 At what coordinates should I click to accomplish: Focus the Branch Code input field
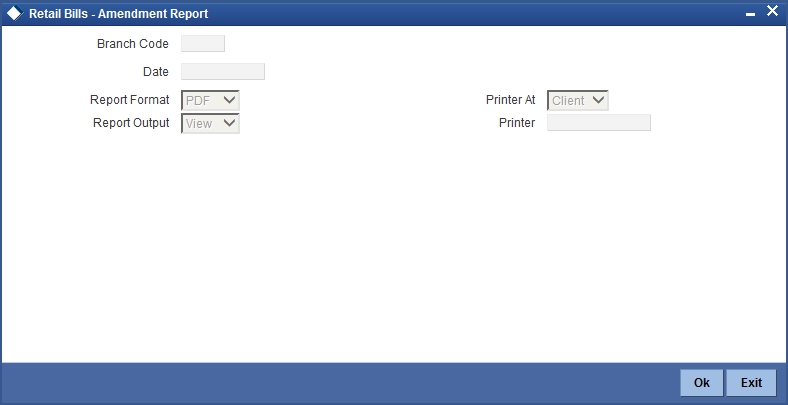(x=203, y=44)
